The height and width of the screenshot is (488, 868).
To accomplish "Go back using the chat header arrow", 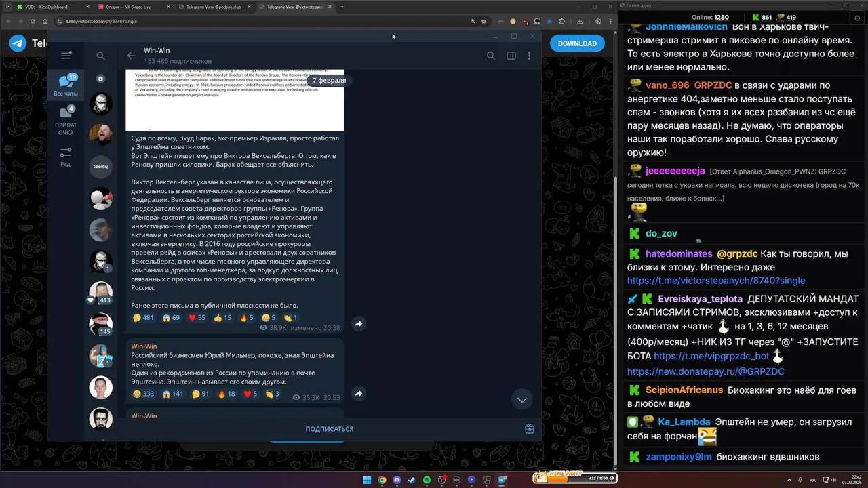I will [131, 56].
